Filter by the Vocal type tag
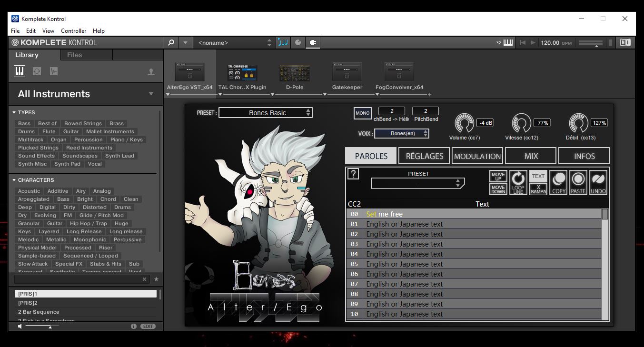The width and height of the screenshot is (644, 347). (x=95, y=164)
